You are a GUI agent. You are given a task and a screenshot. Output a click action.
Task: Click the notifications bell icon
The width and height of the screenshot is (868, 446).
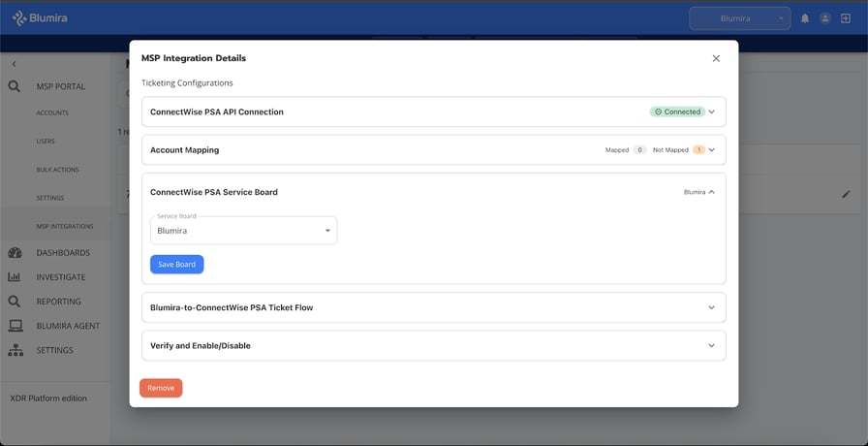point(804,18)
